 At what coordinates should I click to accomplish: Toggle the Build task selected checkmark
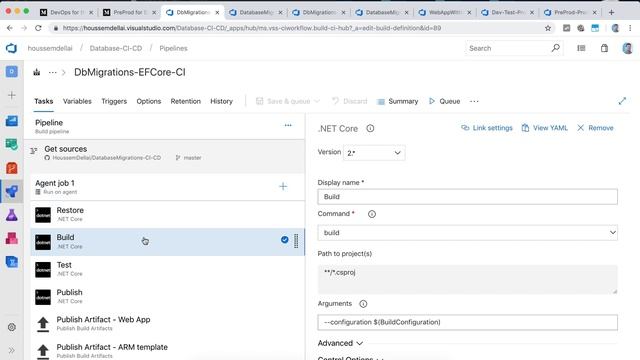tap(284, 240)
